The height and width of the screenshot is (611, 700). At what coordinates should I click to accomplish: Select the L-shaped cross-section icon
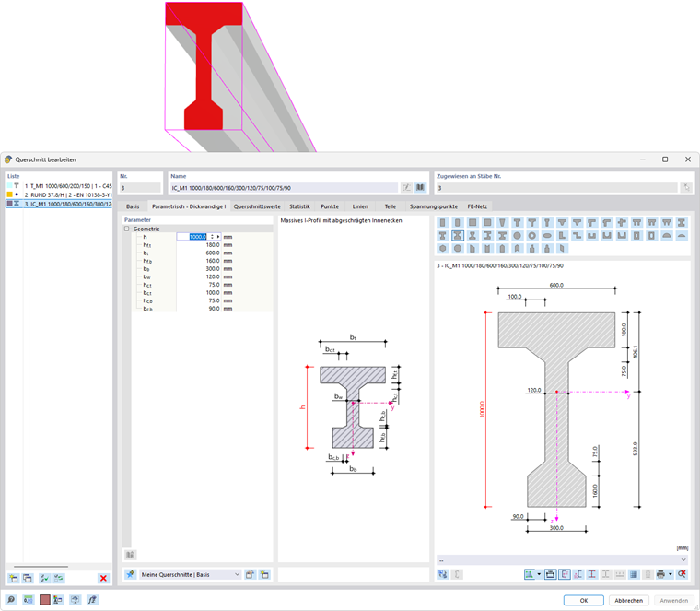[562, 235]
